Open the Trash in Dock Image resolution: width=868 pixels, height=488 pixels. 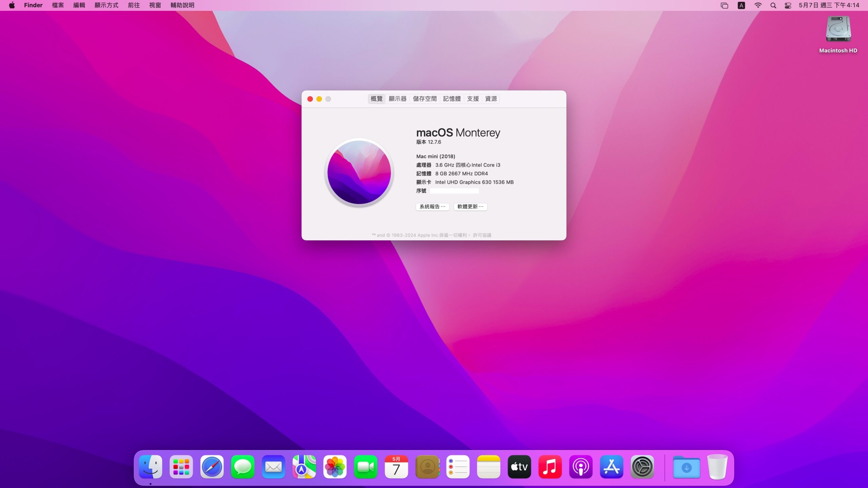pyautogui.click(x=717, y=467)
